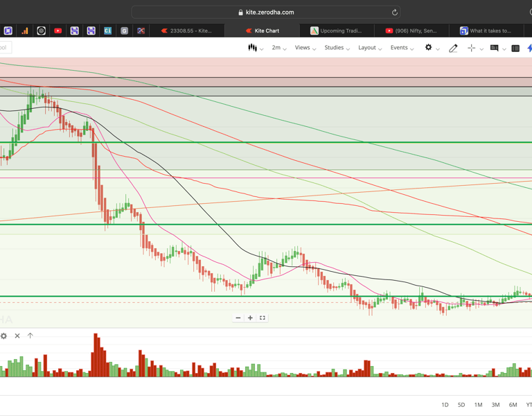Click the tallest red volume bar
Viewport: 532px width, 416px height.
click(96, 355)
